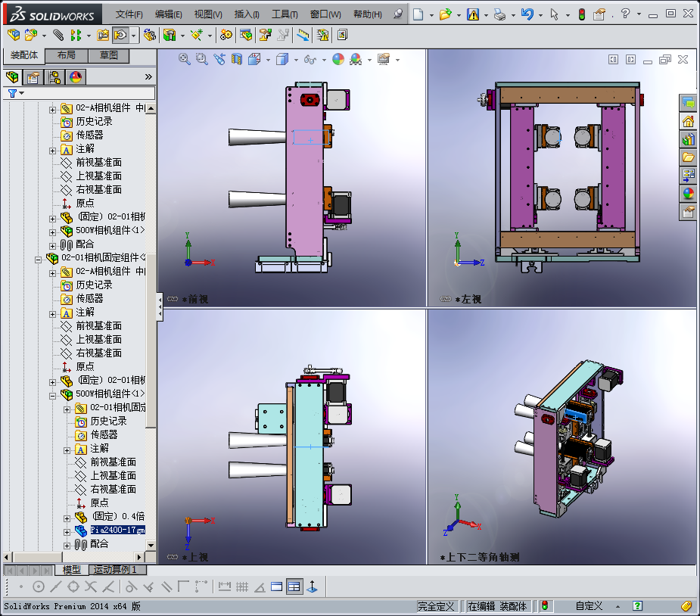Open the File Explorer folder in task pane
700x616 pixels.
[x=689, y=157]
